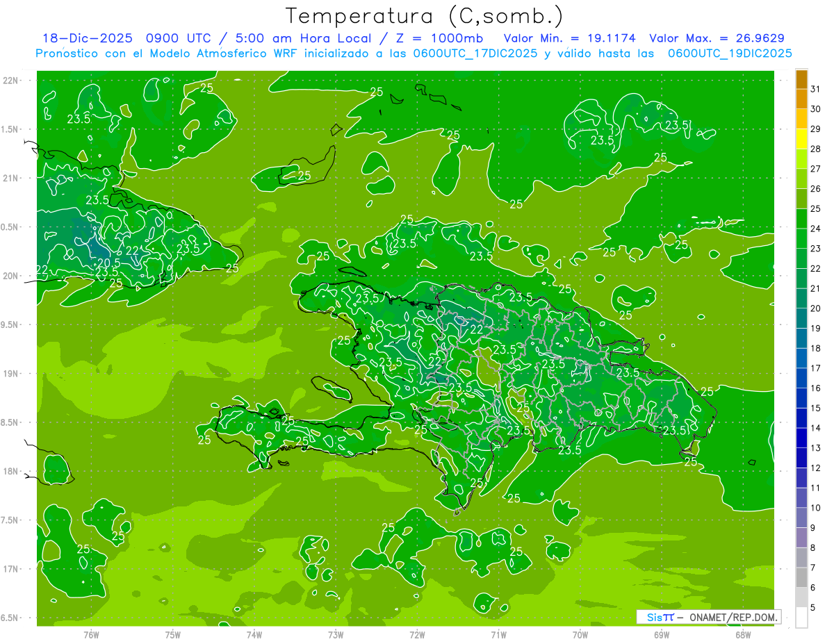Click the legend value 11
This screenshot has width=834, height=644.
click(816, 488)
